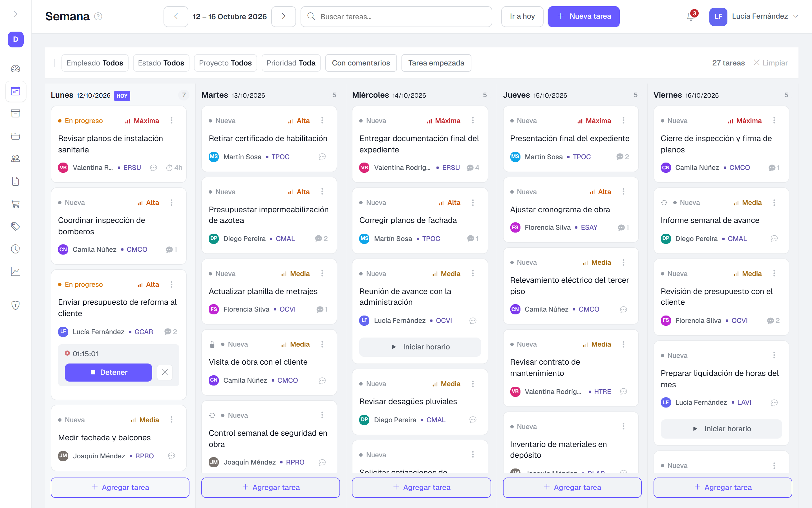Open options menu for Revisar planos card
812x508 pixels.
pyautogui.click(x=171, y=120)
